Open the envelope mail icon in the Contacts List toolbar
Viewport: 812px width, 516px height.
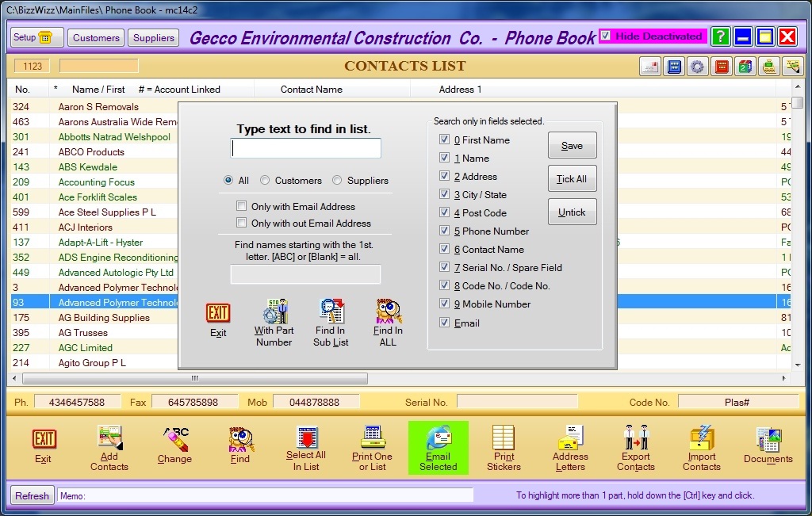tap(650, 67)
